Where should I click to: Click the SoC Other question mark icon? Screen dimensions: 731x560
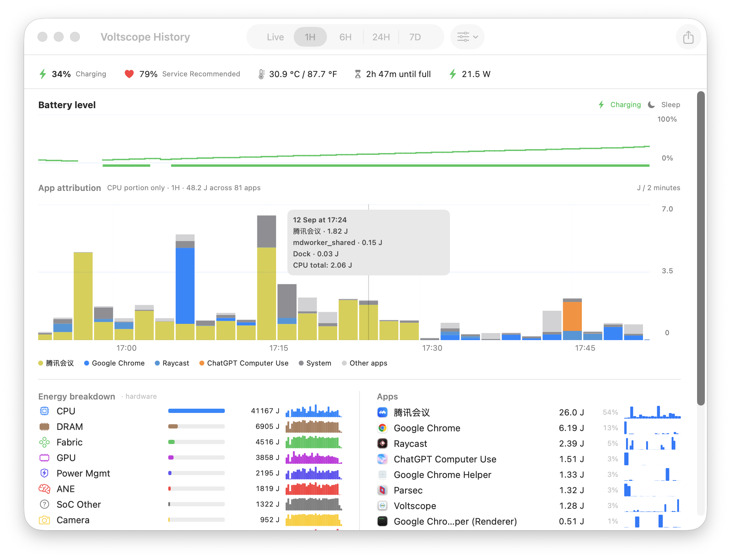coord(44,504)
